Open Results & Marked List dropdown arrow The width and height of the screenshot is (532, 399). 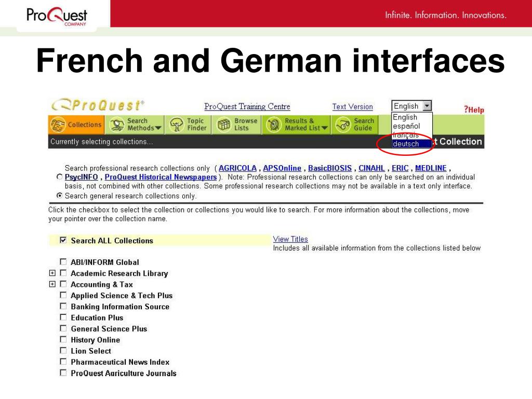click(x=324, y=128)
